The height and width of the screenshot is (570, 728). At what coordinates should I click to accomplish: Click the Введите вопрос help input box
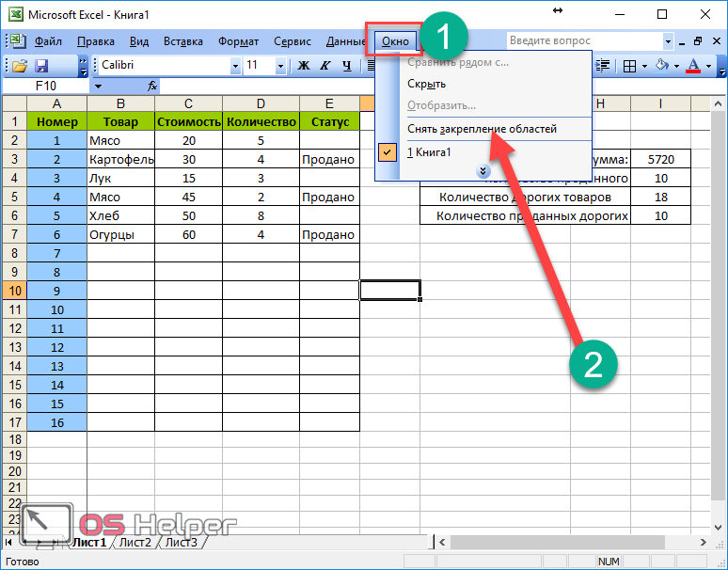(585, 40)
